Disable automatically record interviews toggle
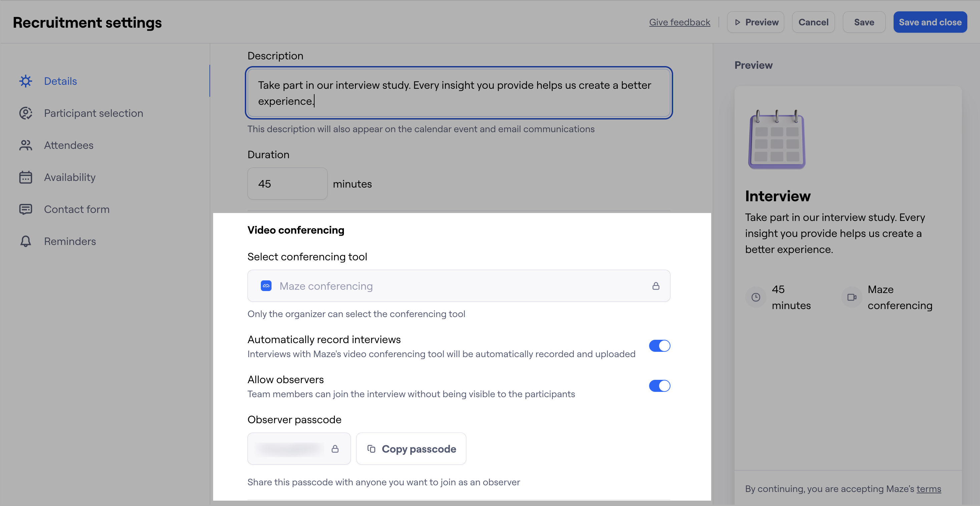Viewport: 980px width, 506px height. (659, 346)
